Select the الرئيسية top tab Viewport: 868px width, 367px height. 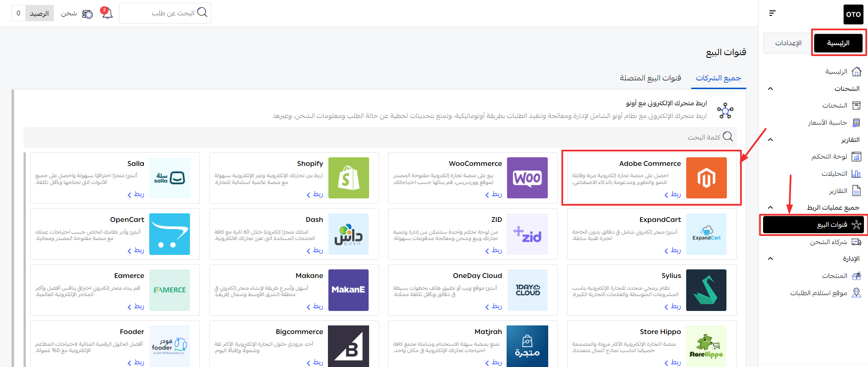838,43
